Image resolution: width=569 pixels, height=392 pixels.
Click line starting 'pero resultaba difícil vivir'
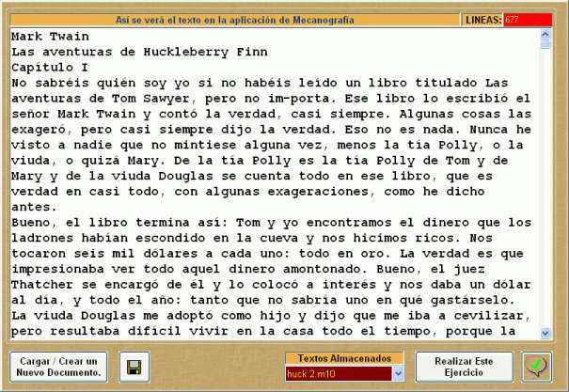pos(263,332)
